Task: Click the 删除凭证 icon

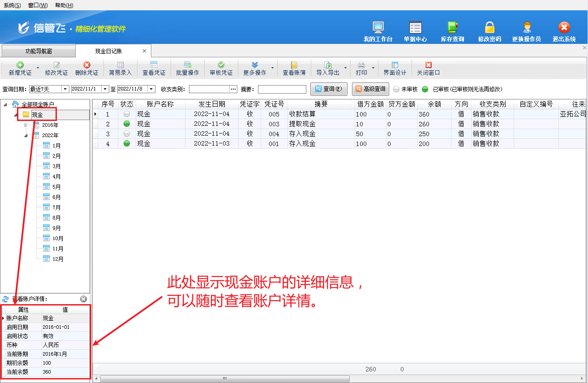Action: point(87,65)
